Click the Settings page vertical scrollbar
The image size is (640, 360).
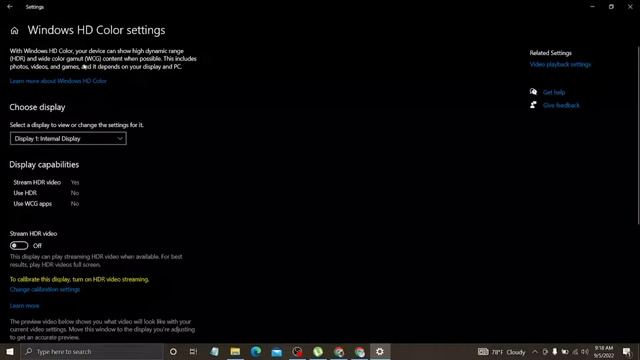click(638, 135)
